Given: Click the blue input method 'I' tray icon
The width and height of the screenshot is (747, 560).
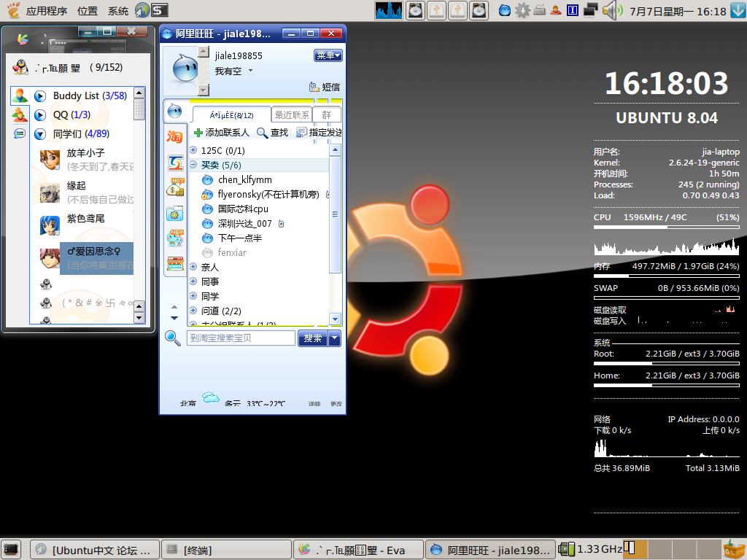Looking at the screenshot, I should click(573, 10).
